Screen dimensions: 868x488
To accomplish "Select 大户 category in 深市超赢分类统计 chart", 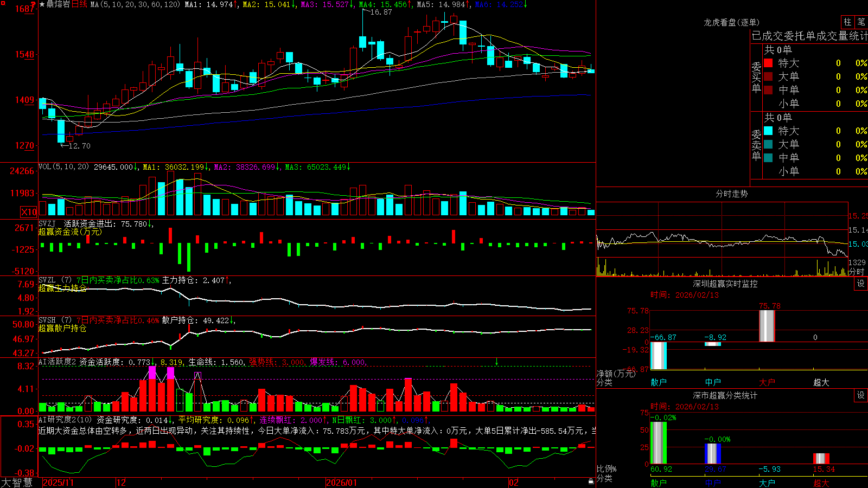I will (767, 483).
